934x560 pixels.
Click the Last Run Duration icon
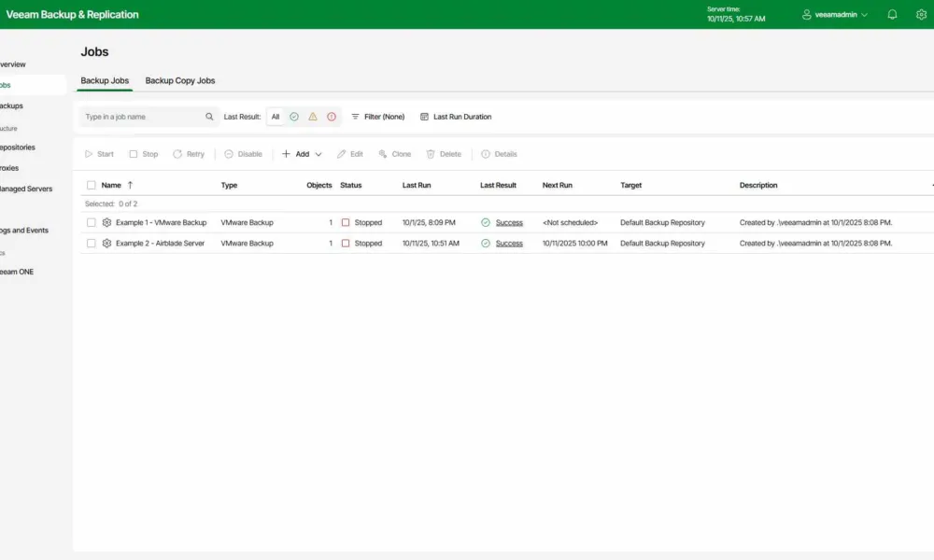click(x=424, y=117)
